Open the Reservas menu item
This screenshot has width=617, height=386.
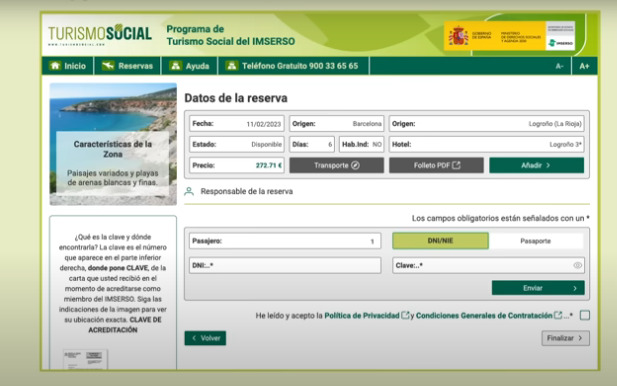127,66
